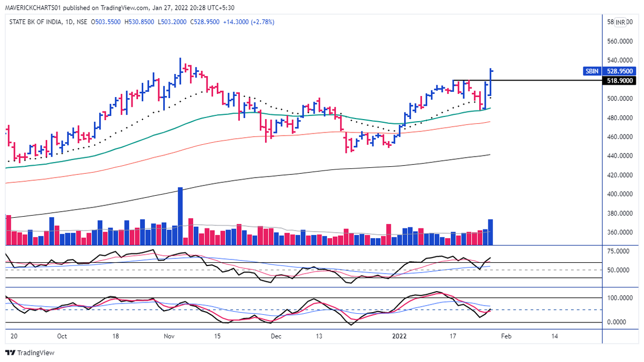Click the 360.0000 price axis label
644x362 pixels.
click(x=620, y=233)
